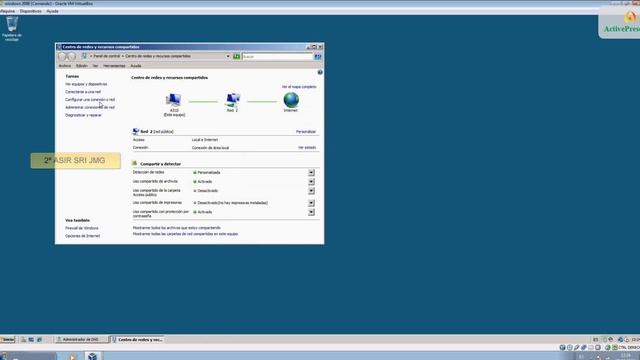
Task: Click the Red 2 network icon in map
Action: [233, 100]
